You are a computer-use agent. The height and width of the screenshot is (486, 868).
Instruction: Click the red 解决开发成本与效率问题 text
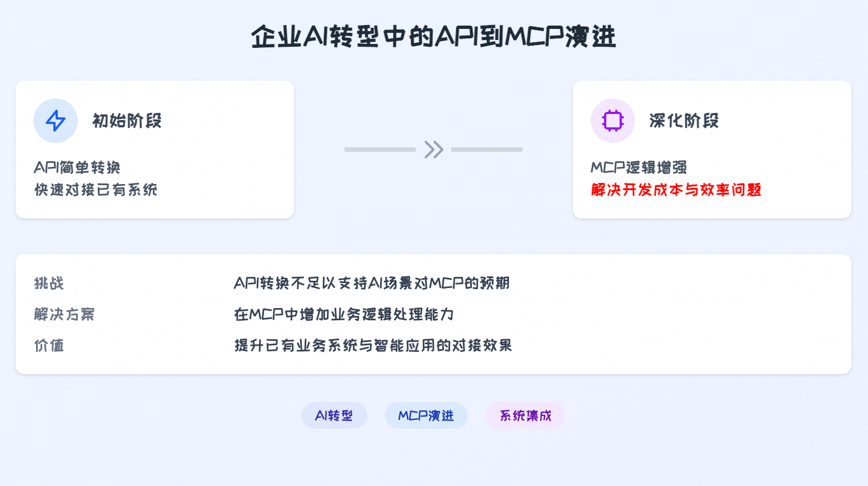coord(676,190)
